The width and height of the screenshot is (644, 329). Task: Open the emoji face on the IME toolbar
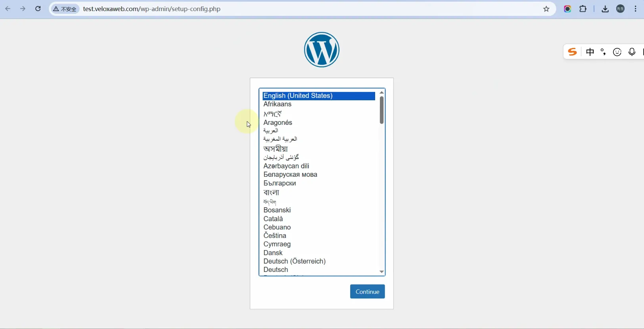(617, 52)
